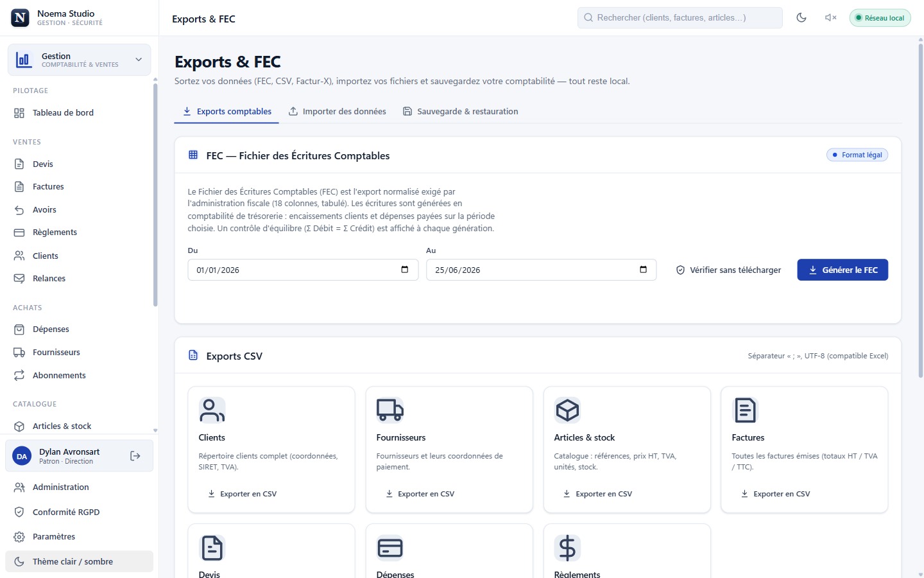Click the Format légal badge

(857, 155)
